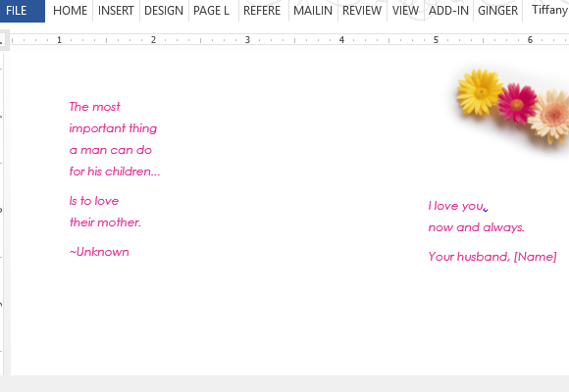Click the pink daisy flower image
Viewport: 569px width, 392px height.
coord(517,104)
